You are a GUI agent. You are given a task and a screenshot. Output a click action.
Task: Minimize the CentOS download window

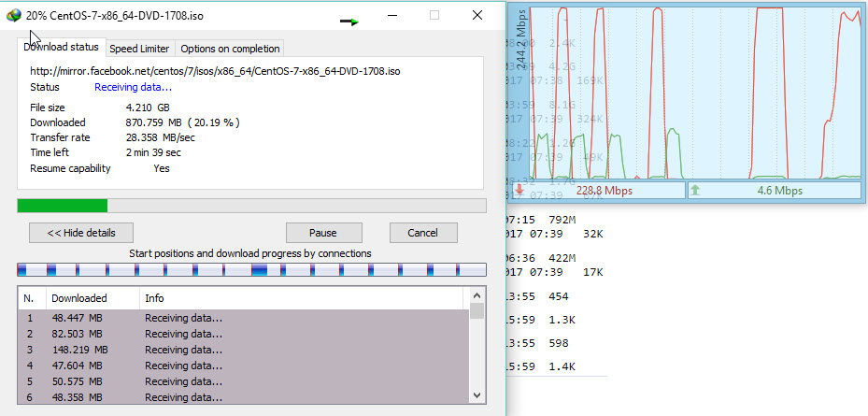coord(391,15)
